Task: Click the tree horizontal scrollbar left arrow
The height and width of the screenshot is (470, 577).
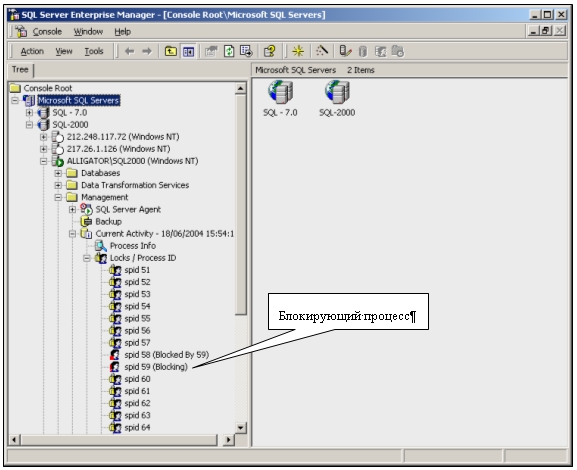Action: [x=14, y=439]
